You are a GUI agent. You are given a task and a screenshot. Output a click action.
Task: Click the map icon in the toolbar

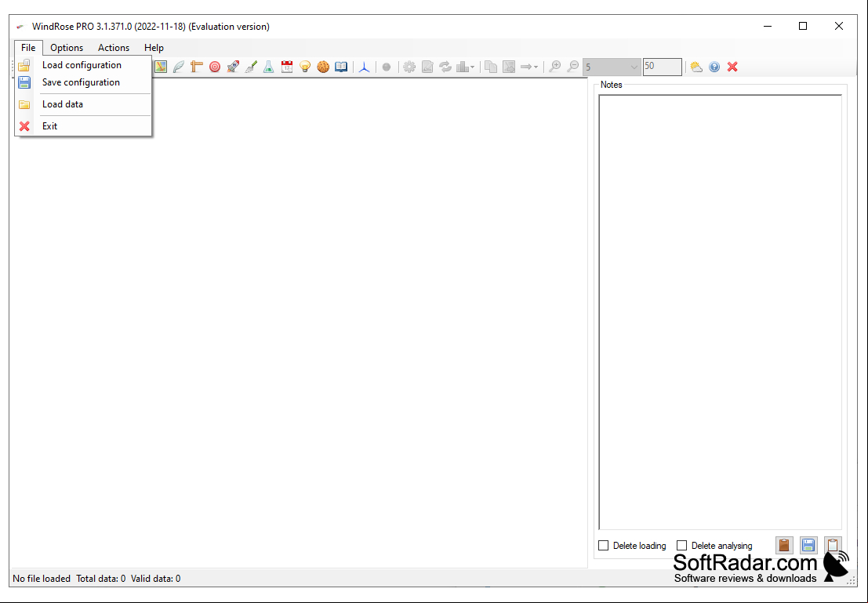pyautogui.click(x=161, y=67)
